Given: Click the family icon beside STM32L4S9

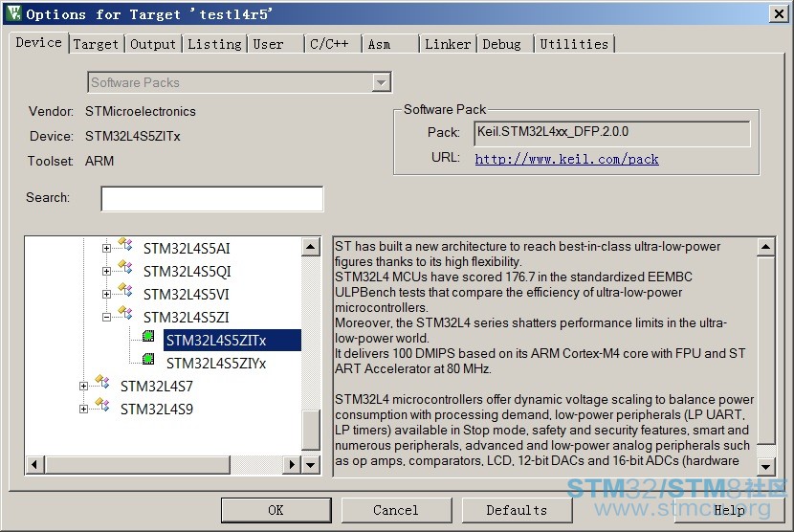Looking at the screenshot, I should [102, 406].
